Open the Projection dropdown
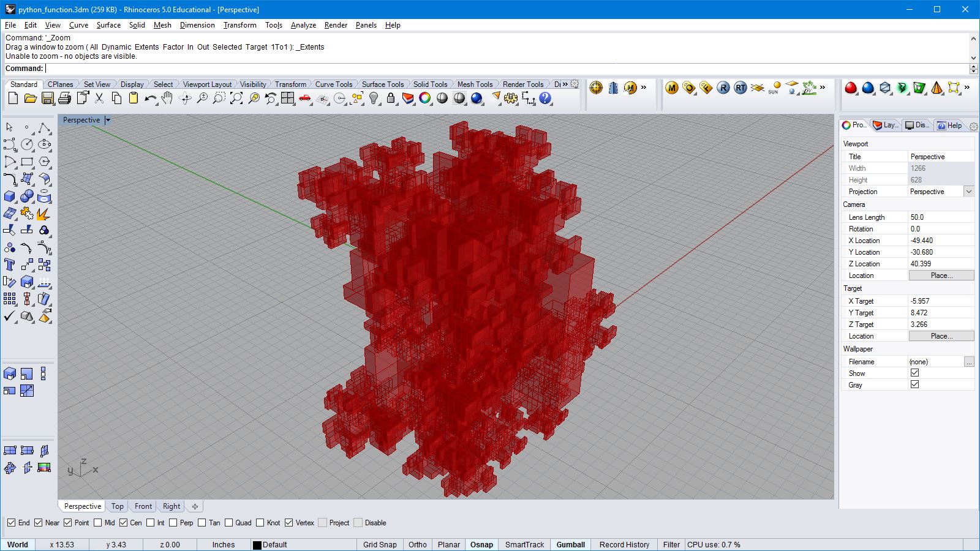 (968, 192)
